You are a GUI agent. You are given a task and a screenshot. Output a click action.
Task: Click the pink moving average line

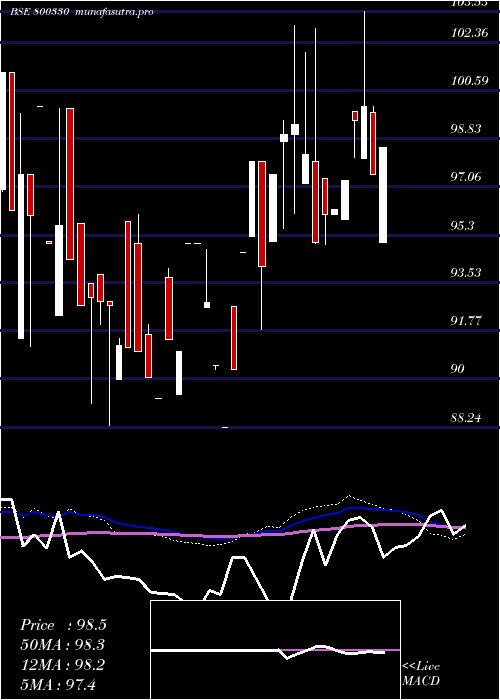[232, 534]
